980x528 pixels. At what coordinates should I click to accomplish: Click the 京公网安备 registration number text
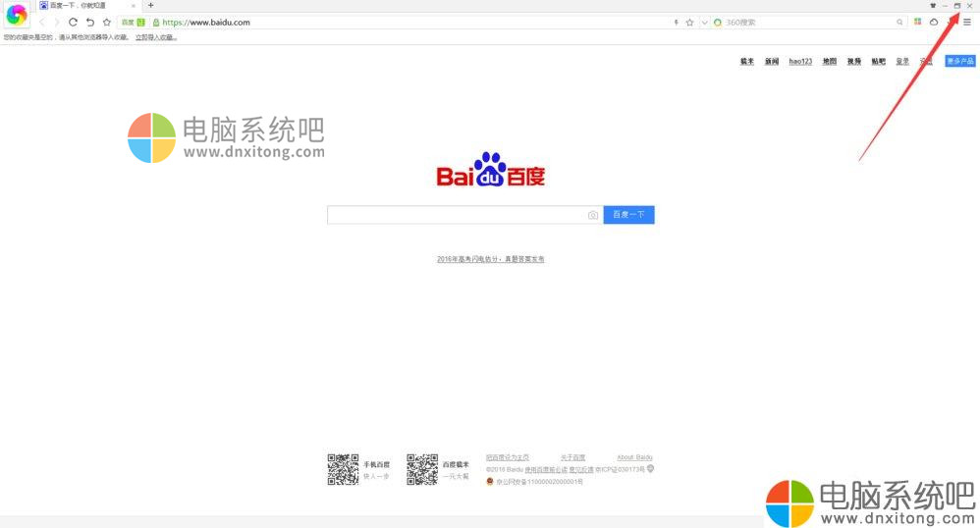tap(539, 482)
